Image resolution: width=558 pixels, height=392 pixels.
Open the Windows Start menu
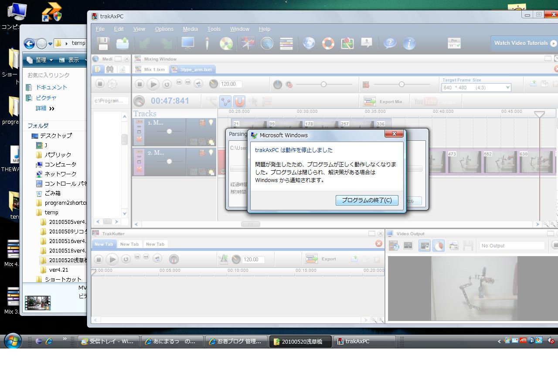tap(13, 341)
